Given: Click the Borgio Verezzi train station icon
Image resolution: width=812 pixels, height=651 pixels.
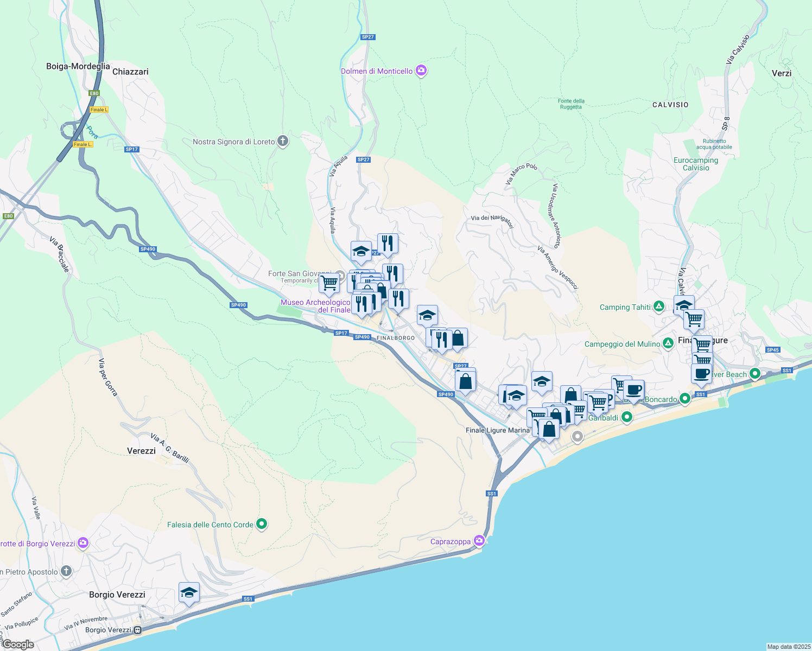Looking at the screenshot, I should click(136, 631).
